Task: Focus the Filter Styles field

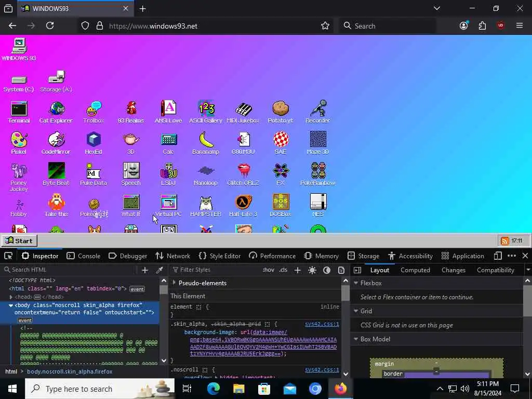Action: pos(216,270)
